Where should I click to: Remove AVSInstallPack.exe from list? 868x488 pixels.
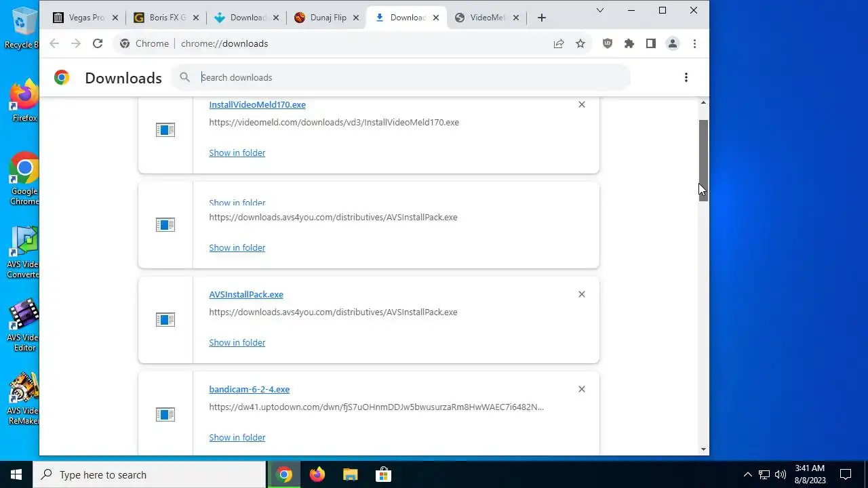click(x=581, y=294)
